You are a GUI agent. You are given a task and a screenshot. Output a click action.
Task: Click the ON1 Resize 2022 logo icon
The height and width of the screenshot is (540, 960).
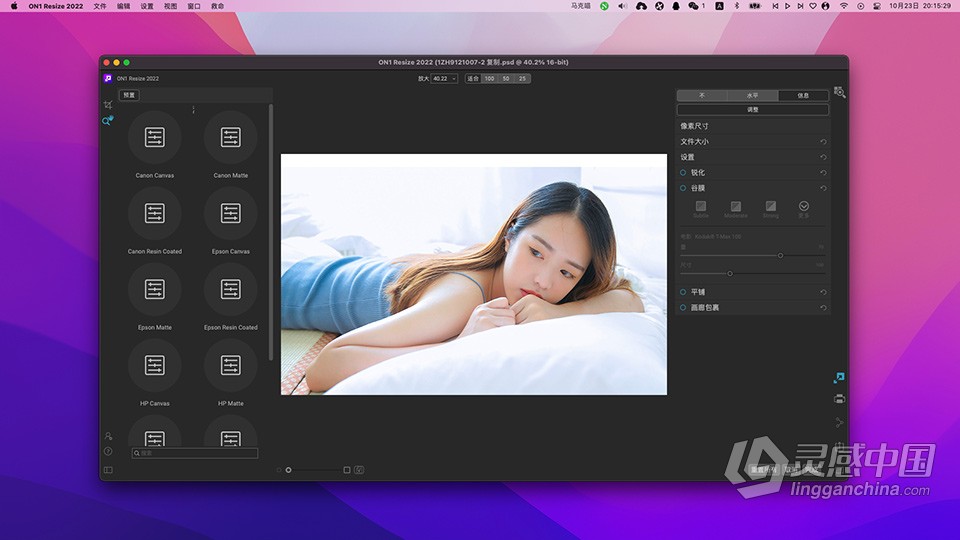click(x=108, y=78)
